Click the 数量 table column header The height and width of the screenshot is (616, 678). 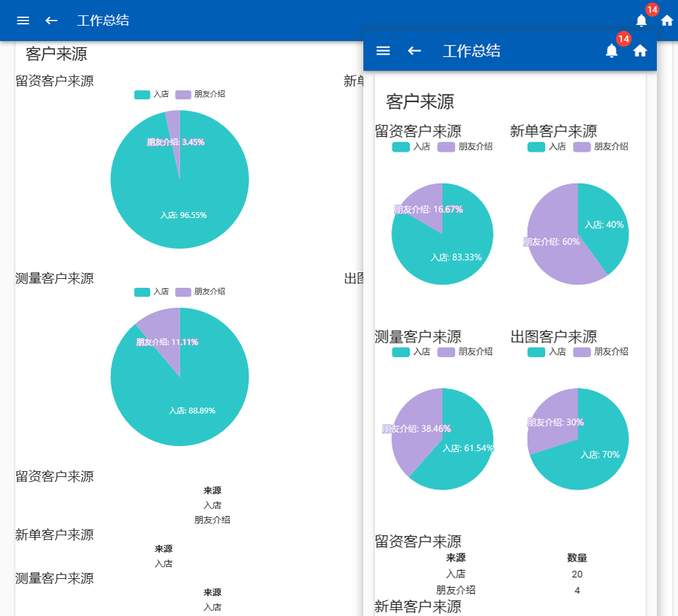(x=577, y=558)
